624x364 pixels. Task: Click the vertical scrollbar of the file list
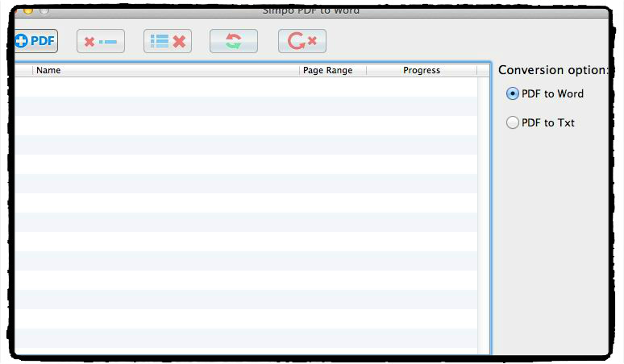point(484,214)
